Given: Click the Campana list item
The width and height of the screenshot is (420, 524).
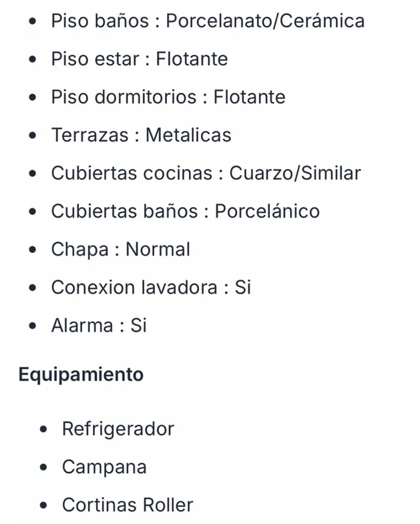Looking at the screenshot, I should click(104, 467).
